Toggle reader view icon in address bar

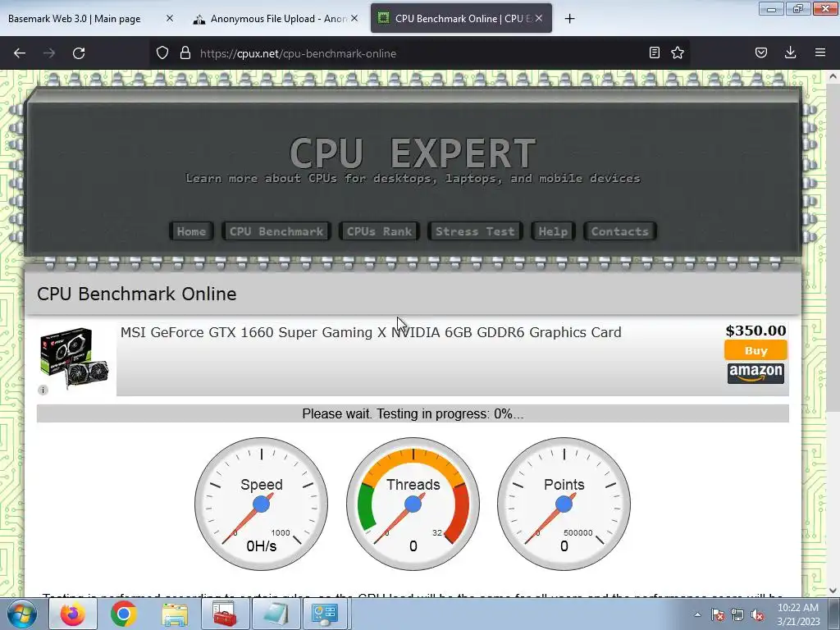pos(654,52)
